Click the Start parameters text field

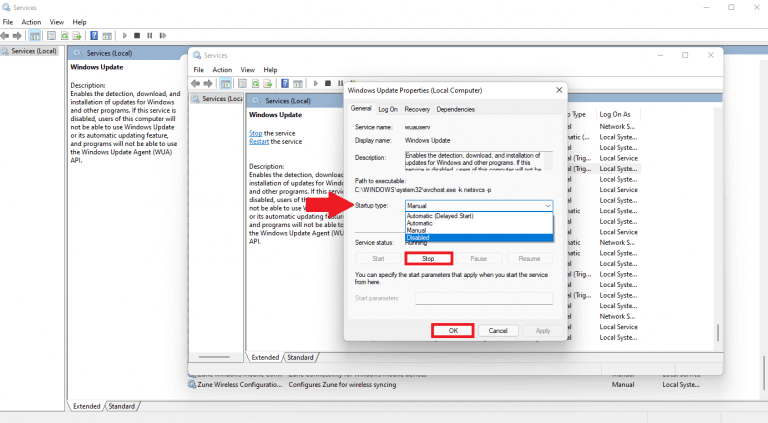click(x=484, y=298)
